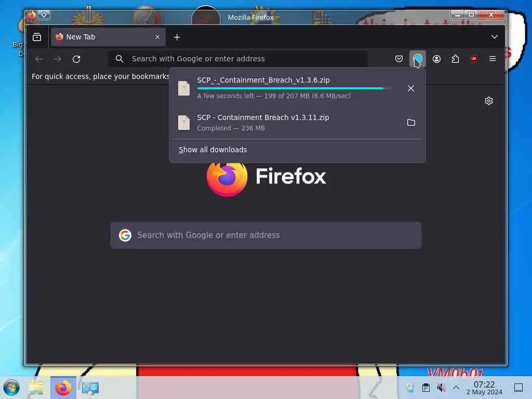The width and height of the screenshot is (532, 399).
Task: Close the New Tab tab
Action: [157, 37]
